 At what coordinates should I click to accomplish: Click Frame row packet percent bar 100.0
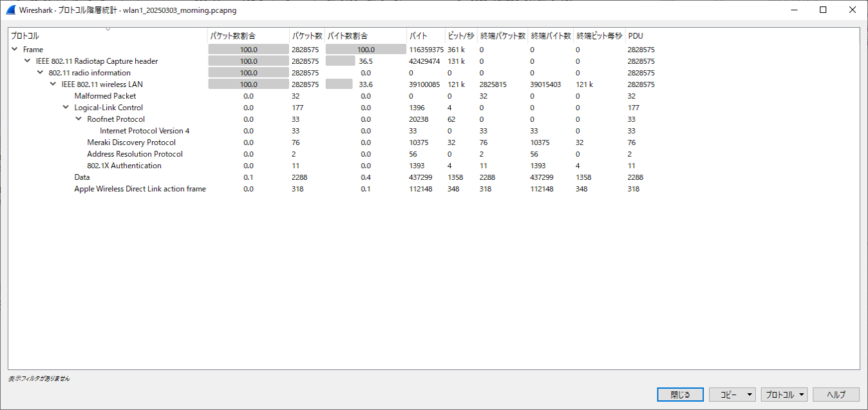tap(249, 50)
